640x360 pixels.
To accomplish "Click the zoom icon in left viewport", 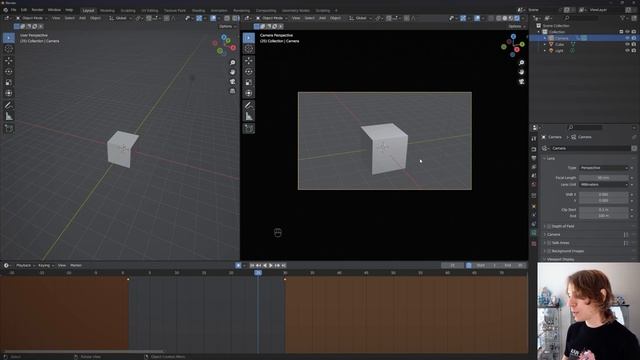I will (232, 62).
